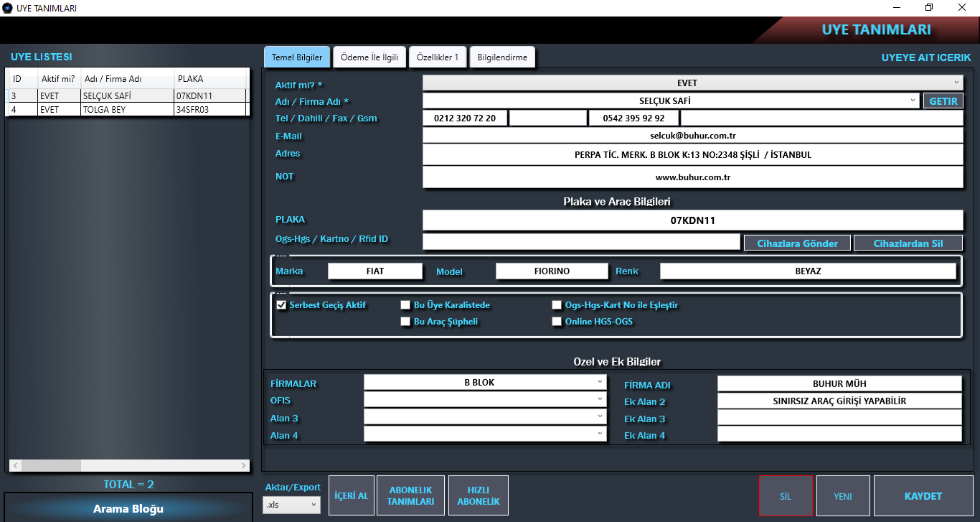Viewport: 980px width, 522px height.
Task: Click the HIZLI ABONELİK button
Action: [478, 495]
